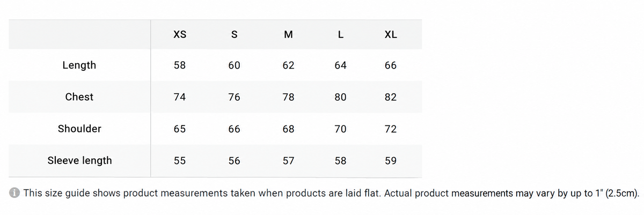Viewport: 644px width, 215px height.
Task: Click the size guide disclaimer text
Action: click(331, 194)
